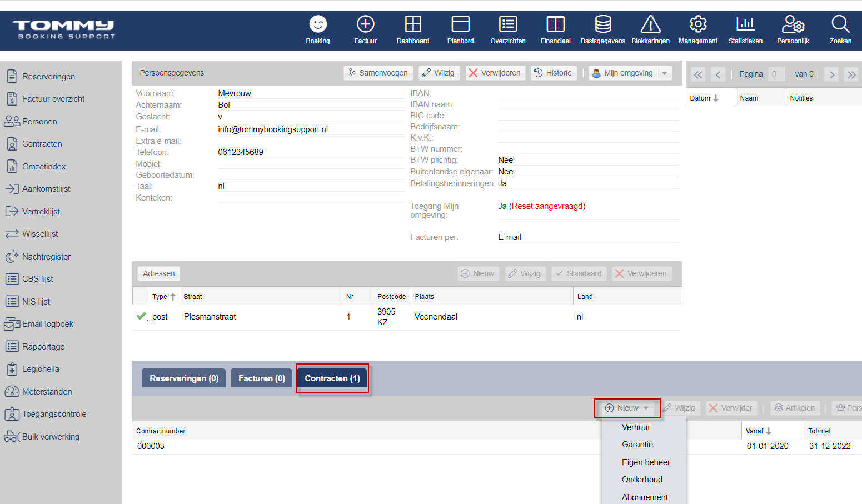Open Vertreklijst in sidebar

click(41, 212)
